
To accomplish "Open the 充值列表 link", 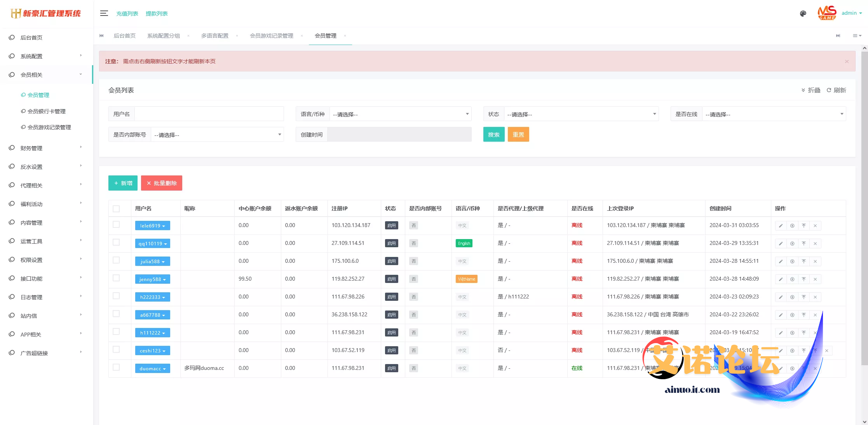I will (127, 14).
